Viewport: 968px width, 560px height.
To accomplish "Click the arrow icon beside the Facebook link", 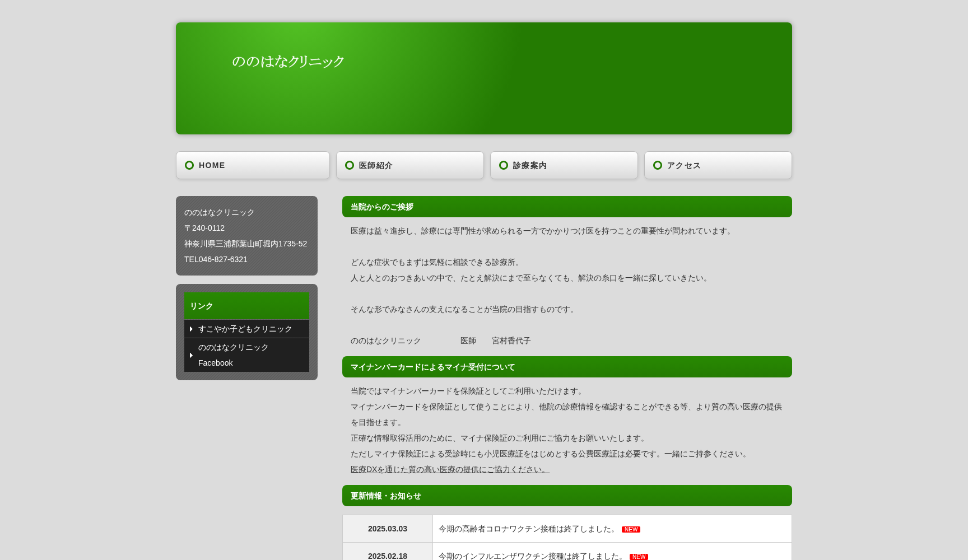I will pos(191,355).
